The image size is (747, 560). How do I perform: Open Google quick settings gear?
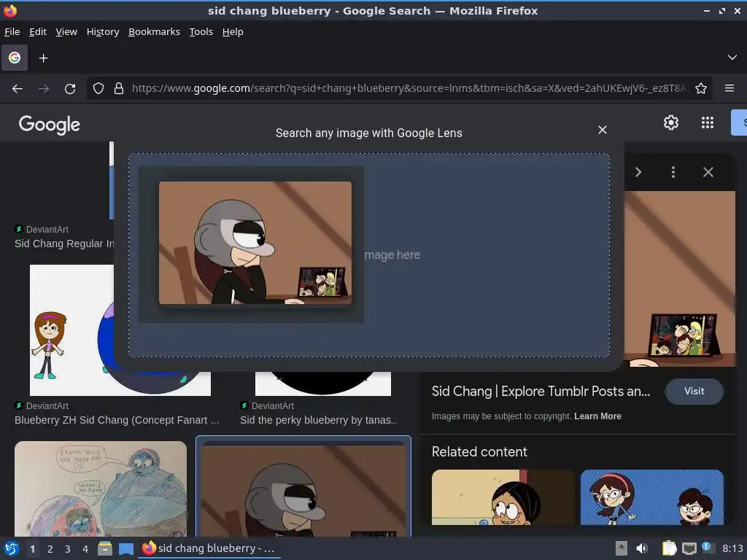click(x=671, y=122)
